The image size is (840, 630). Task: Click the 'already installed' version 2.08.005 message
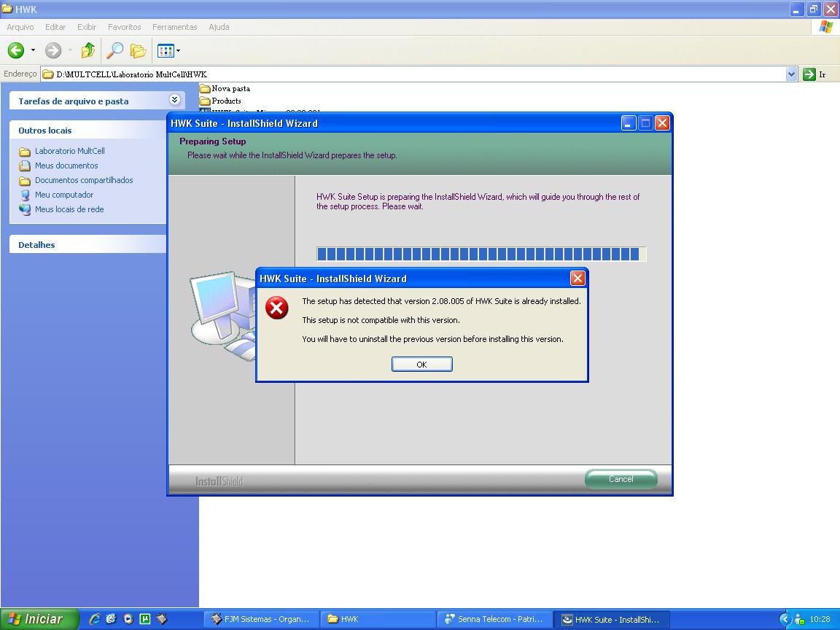pyautogui.click(x=441, y=301)
